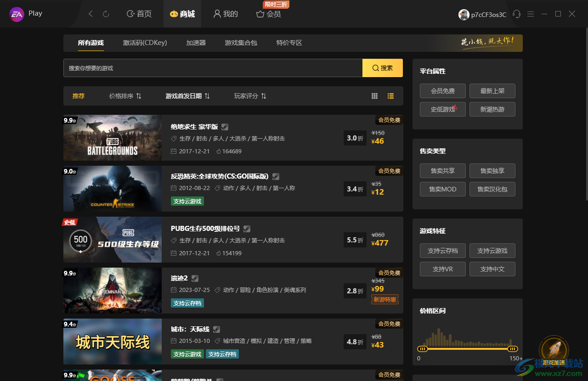
Task: Open the hamburger menu icon in title bar
Action: (x=531, y=14)
